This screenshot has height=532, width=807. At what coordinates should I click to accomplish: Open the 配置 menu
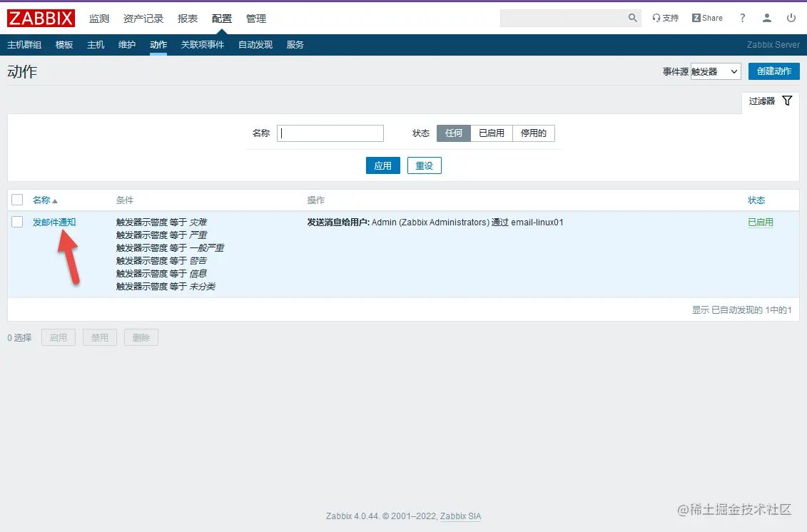pyautogui.click(x=222, y=19)
